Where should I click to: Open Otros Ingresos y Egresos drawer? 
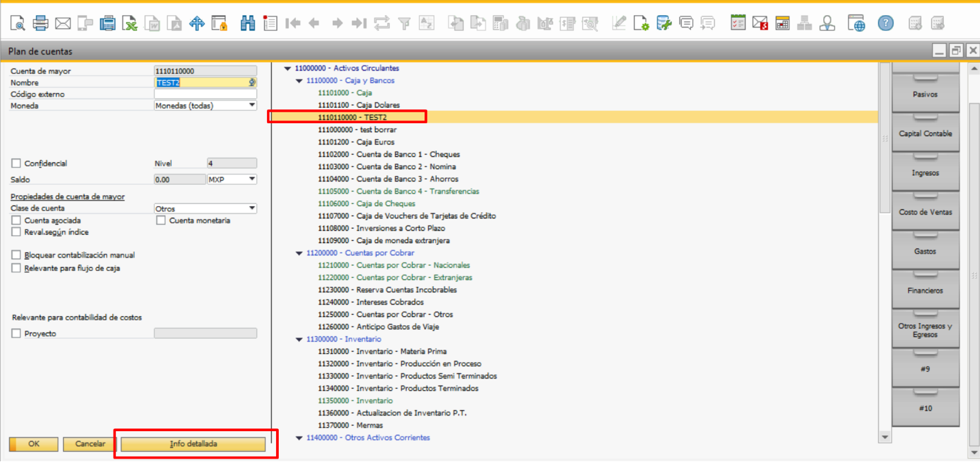click(925, 330)
